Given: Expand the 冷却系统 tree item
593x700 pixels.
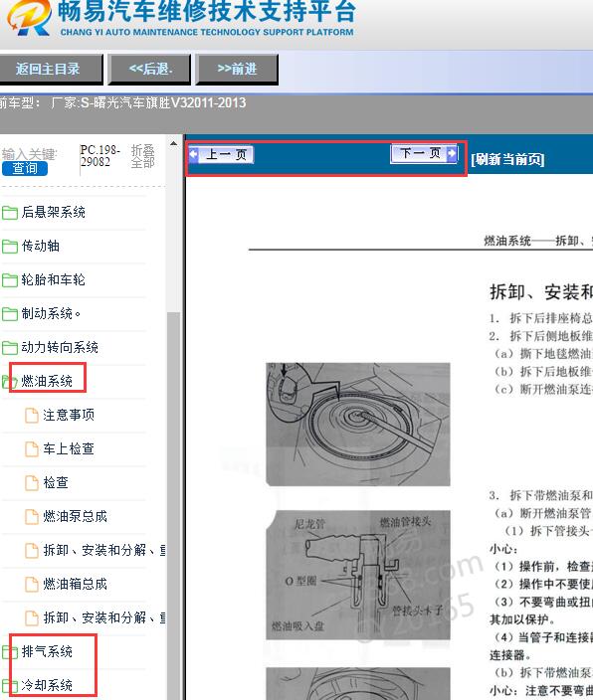Looking at the screenshot, I should 47,685.
